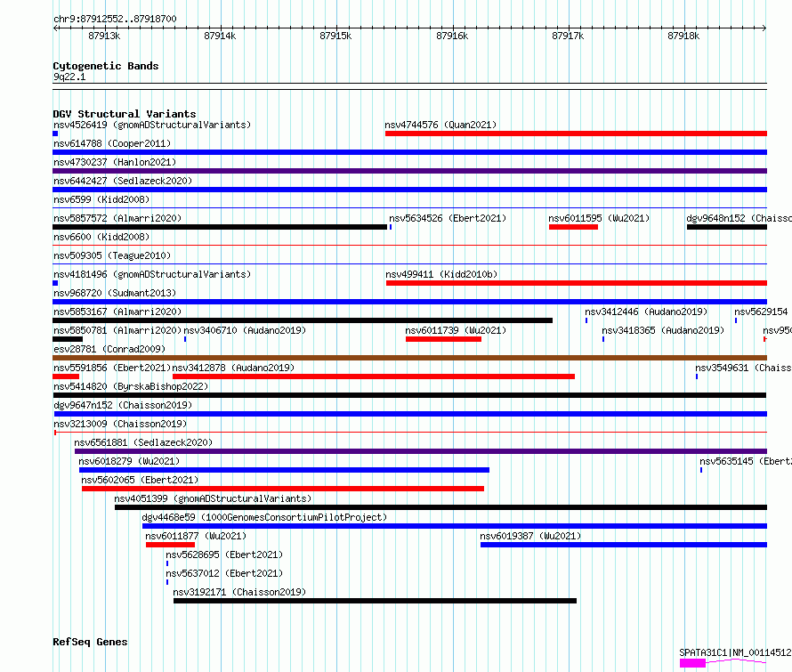Click the nsv6018279 (Wu2021) blue bar
Screen dimensions: 792x672
coord(284,470)
